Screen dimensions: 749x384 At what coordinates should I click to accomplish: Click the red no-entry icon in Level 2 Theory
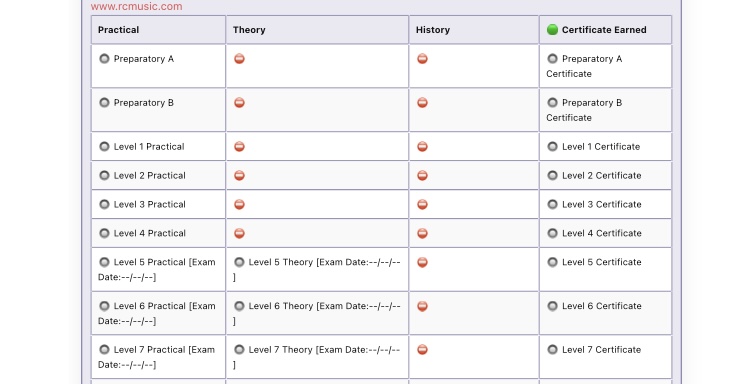pyautogui.click(x=239, y=176)
